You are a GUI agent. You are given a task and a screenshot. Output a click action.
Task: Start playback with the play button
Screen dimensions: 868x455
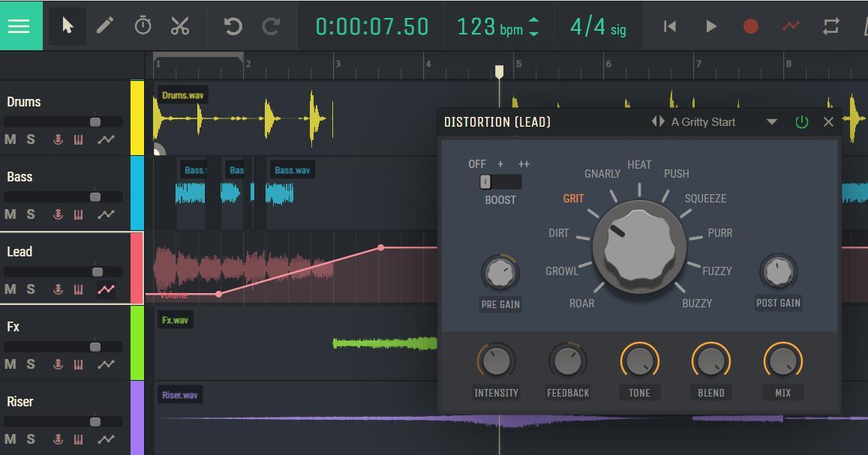point(710,26)
